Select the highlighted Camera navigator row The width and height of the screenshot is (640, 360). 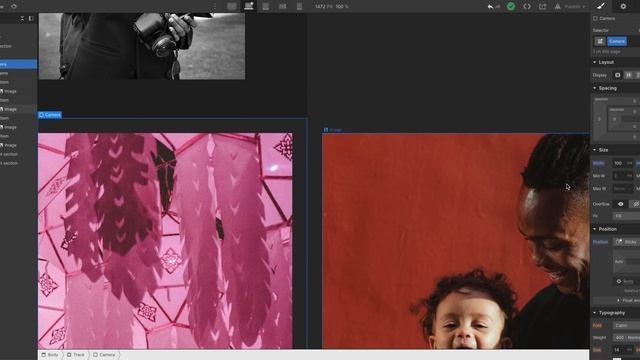tap(18, 64)
